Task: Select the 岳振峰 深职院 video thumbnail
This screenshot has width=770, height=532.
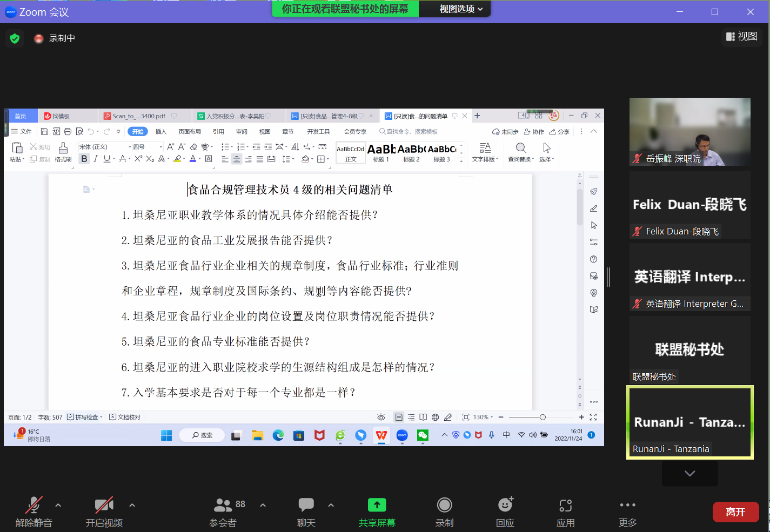Action: coord(689,132)
